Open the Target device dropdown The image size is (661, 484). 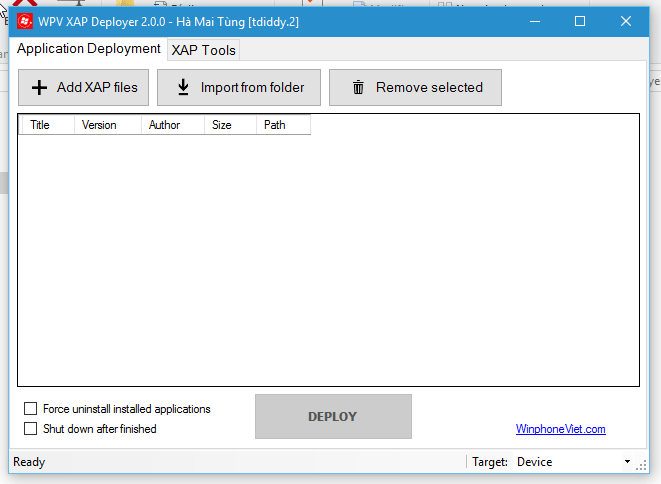[574, 462]
